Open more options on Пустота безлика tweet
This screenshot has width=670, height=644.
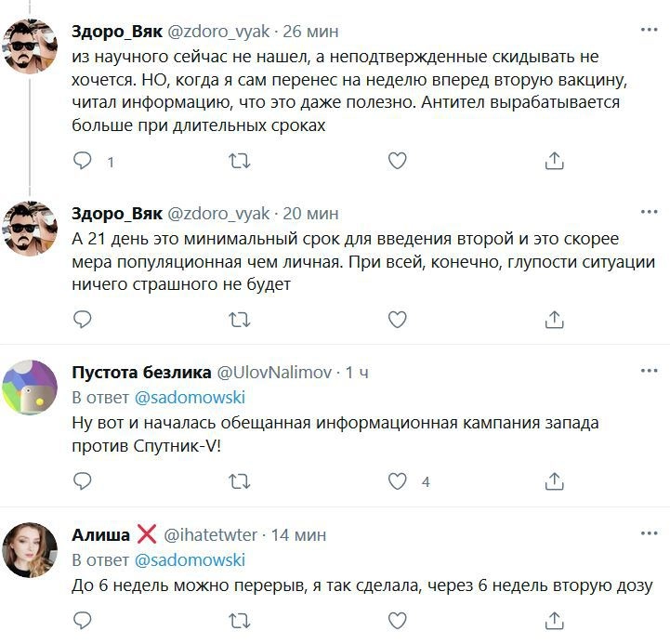click(650, 373)
